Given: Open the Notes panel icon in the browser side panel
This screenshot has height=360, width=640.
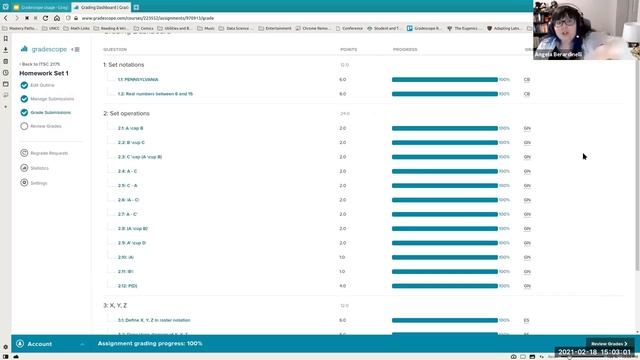Looking at the screenshot, I should coord(5,61).
